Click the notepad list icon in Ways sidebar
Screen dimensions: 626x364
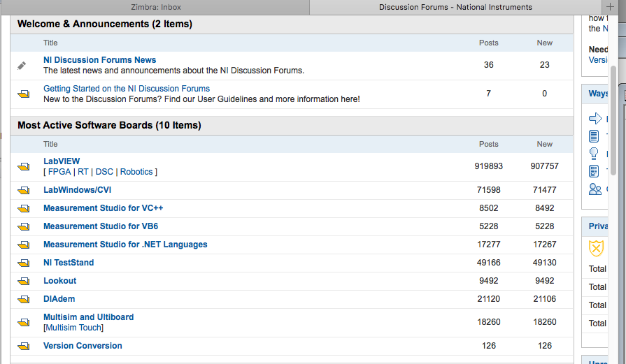click(x=594, y=171)
